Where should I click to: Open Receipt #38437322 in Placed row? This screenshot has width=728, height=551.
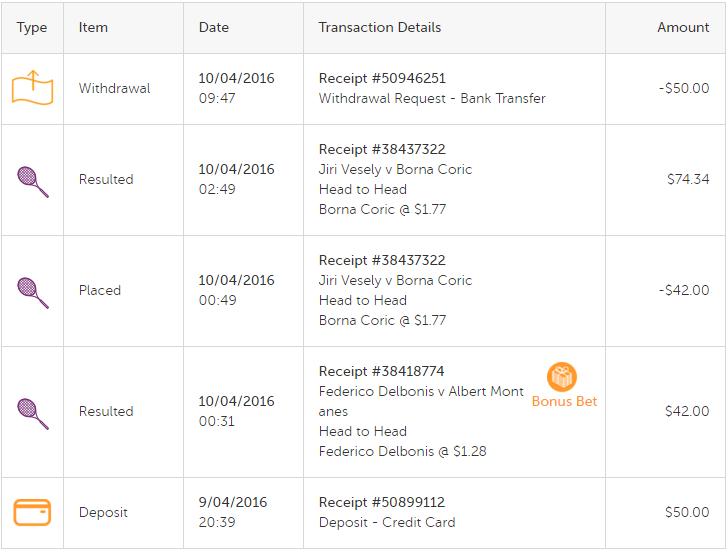coord(382,260)
